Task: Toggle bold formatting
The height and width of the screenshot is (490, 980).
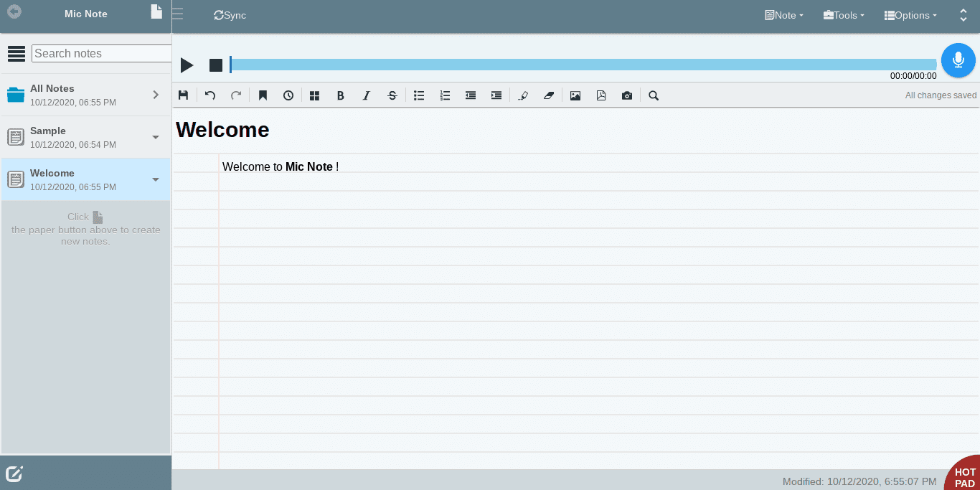Action: [341, 95]
